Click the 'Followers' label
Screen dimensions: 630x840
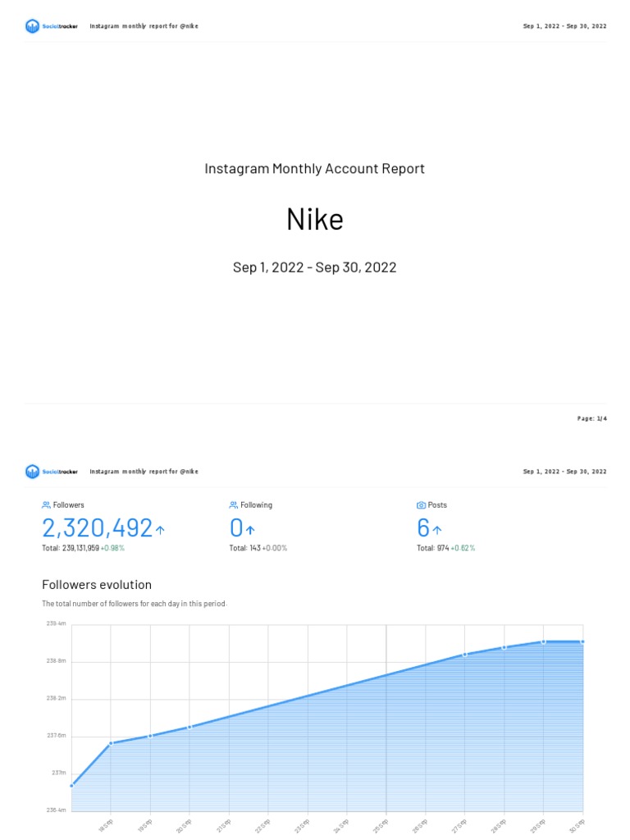tap(69, 504)
